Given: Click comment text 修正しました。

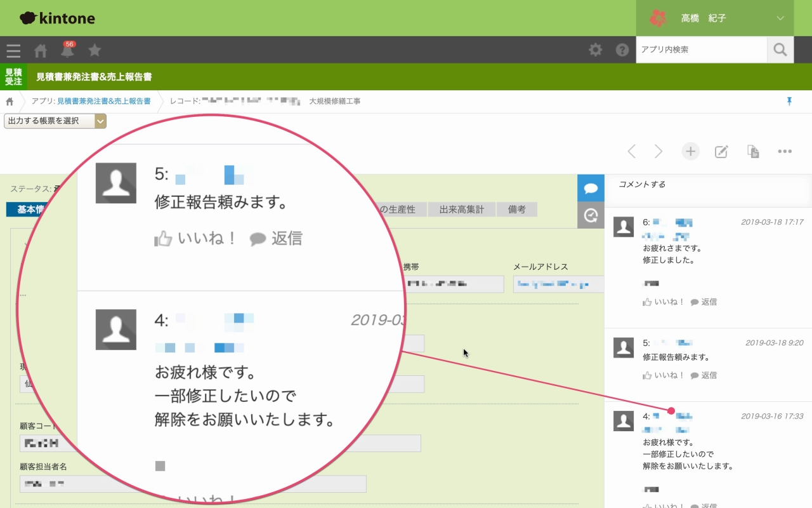Looking at the screenshot, I should coord(669,260).
